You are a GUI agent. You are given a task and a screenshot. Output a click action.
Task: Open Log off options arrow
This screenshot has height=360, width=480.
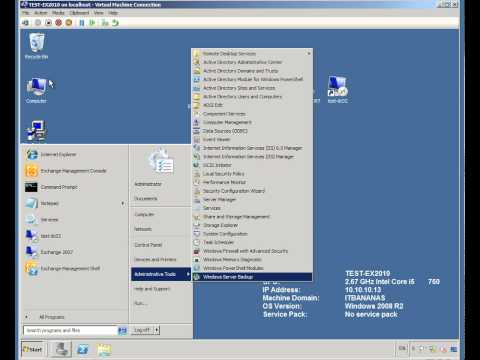coord(157,330)
